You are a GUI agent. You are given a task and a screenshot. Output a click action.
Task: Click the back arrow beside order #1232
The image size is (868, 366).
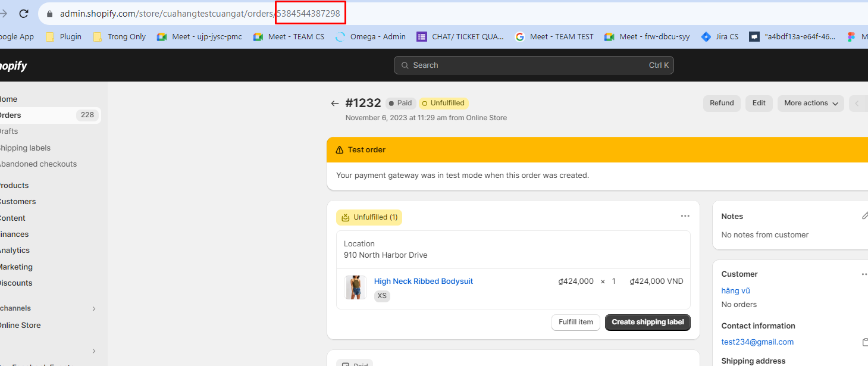coord(335,104)
